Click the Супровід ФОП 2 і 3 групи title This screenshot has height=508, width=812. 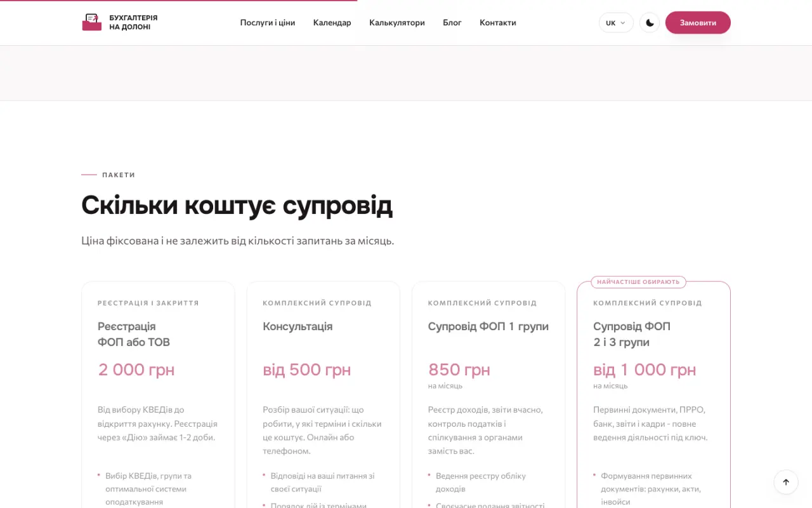click(632, 334)
